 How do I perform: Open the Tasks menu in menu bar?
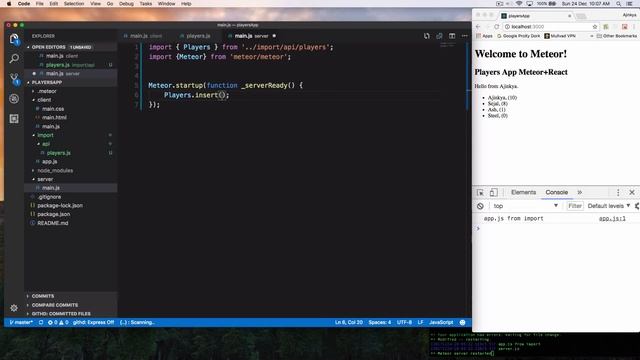click(x=146, y=4)
